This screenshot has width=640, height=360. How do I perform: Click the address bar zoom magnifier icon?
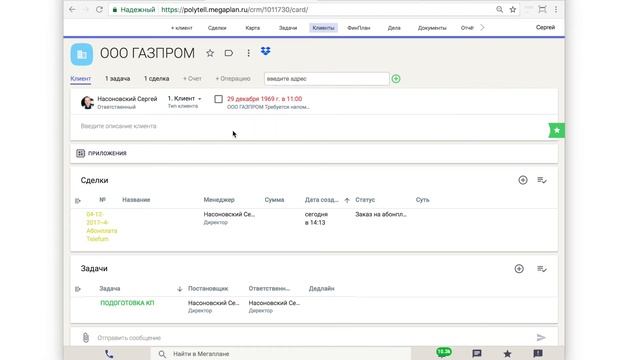coord(499,9)
